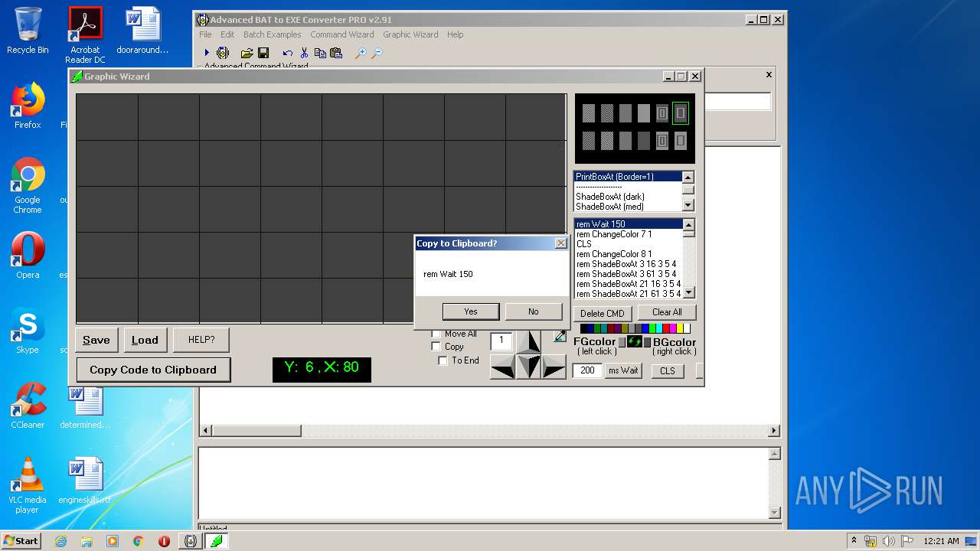Image resolution: width=980 pixels, height=551 pixels.
Task: Open the File menu
Action: point(205,34)
